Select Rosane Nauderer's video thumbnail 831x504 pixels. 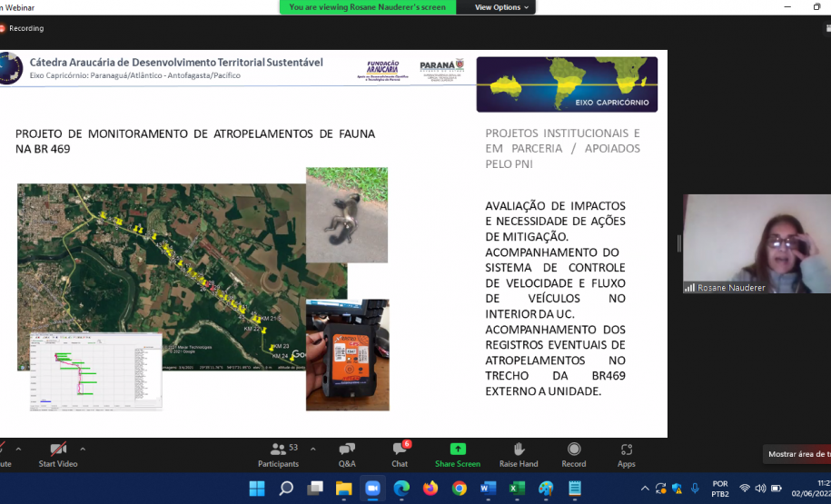pos(757,243)
